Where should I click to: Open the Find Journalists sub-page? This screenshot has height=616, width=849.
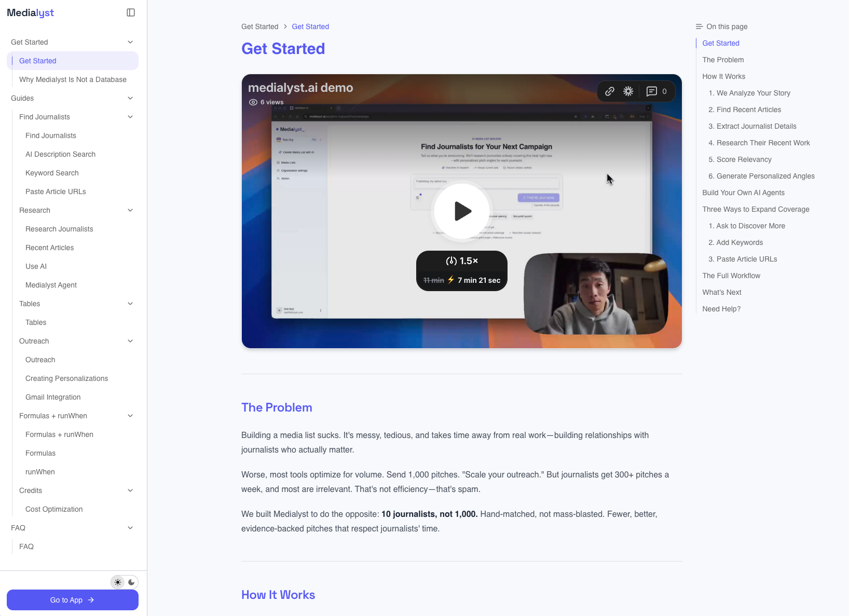click(51, 135)
